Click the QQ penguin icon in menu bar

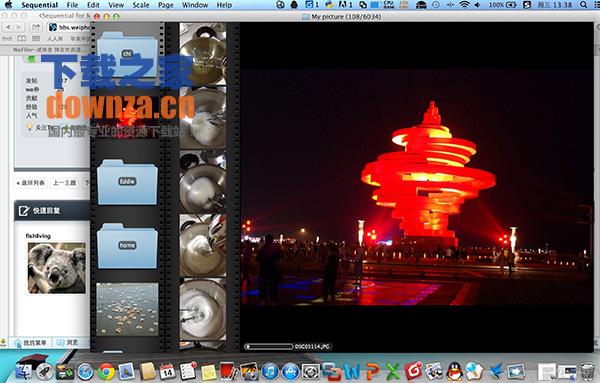pos(294,5)
